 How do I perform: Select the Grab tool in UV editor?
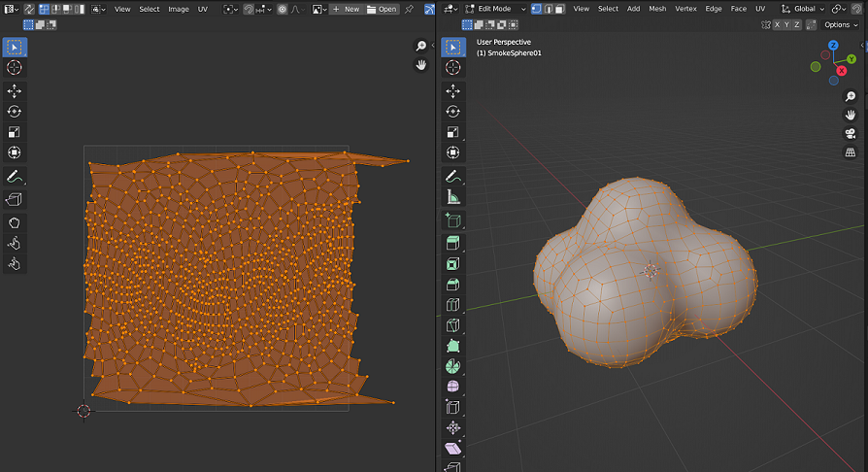coord(15,222)
